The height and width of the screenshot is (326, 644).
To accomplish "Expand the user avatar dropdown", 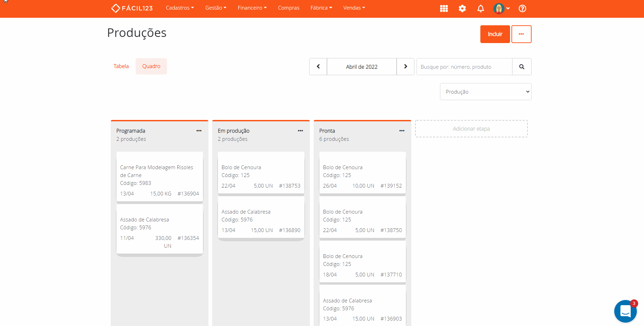I will [502, 9].
